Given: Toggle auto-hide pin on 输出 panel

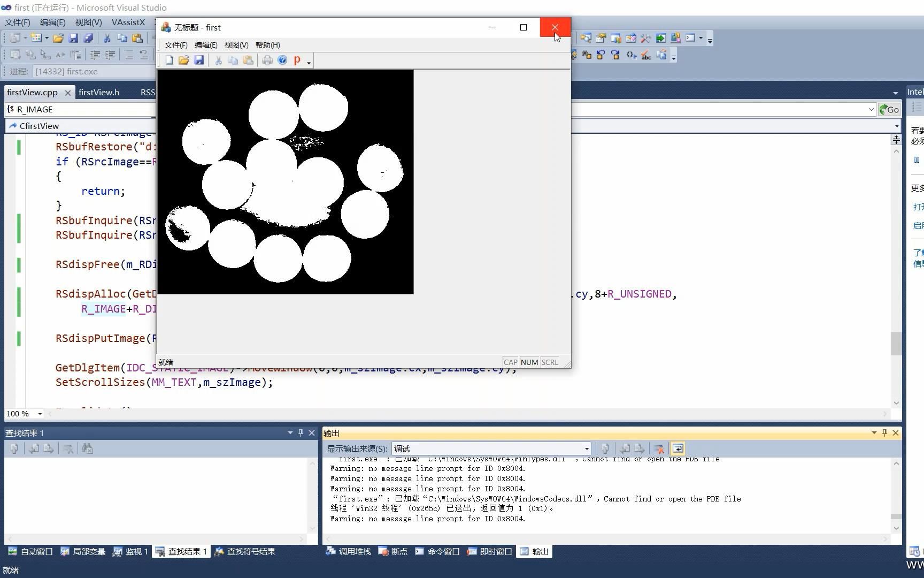Looking at the screenshot, I should click(x=884, y=432).
